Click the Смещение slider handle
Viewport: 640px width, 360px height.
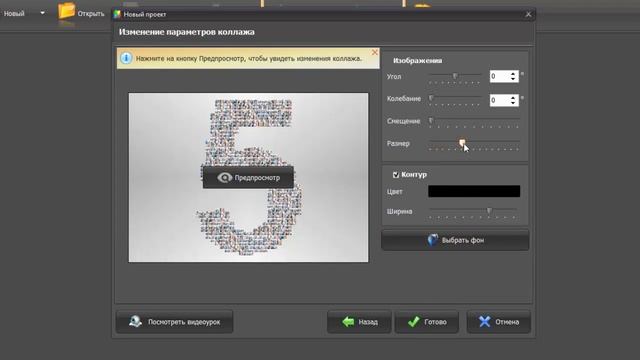pyautogui.click(x=431, y=121)
